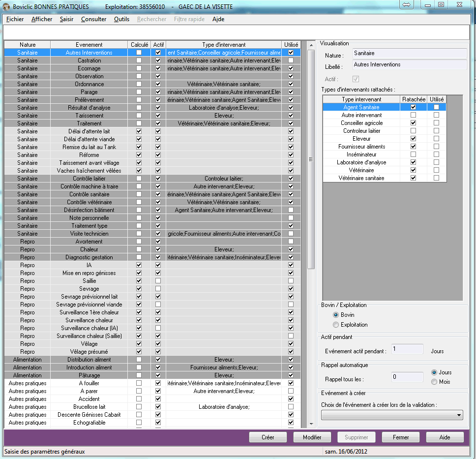Select the Contrôle machine à traire row
476x459 pixels.
(152, 186)
